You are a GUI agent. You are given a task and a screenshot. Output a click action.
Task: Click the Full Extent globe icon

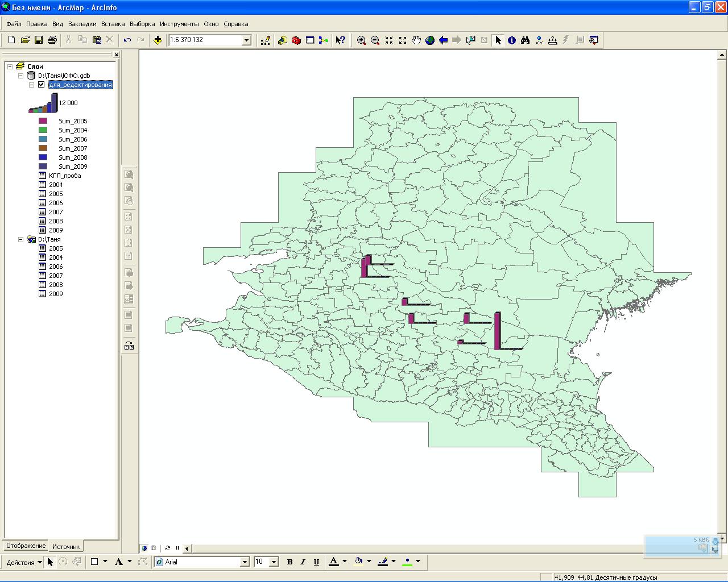coord(430,40)
